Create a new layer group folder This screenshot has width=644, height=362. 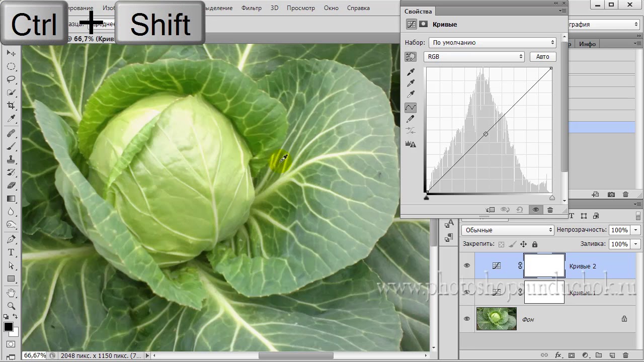tap(599, 355)
